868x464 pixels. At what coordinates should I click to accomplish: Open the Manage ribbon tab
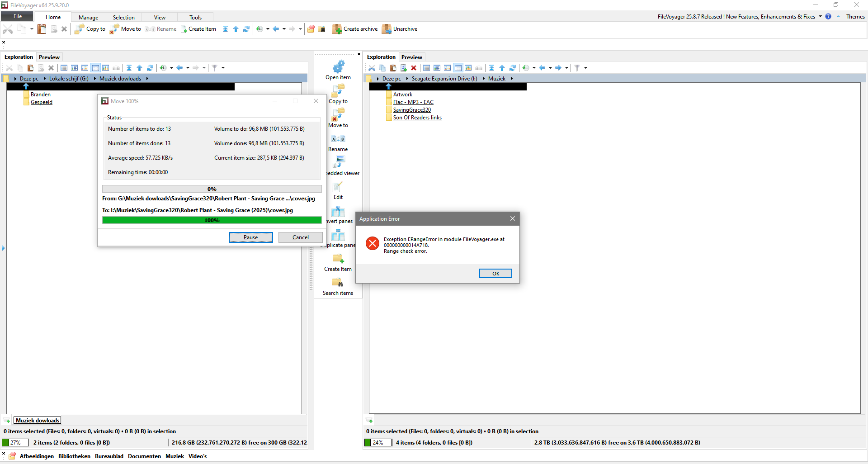88,18
